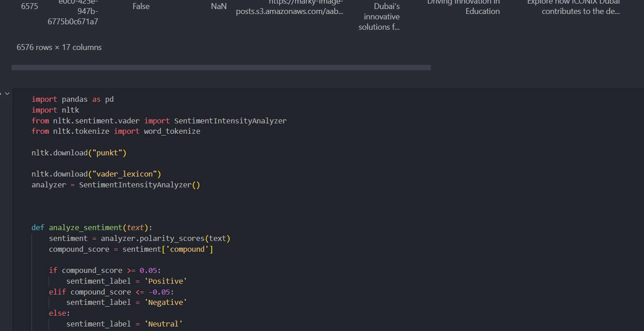Click the 'Explore how ICONIX Dubai' description cell
Viewport: 644px width, 331px height.
[x=574, y=7]
